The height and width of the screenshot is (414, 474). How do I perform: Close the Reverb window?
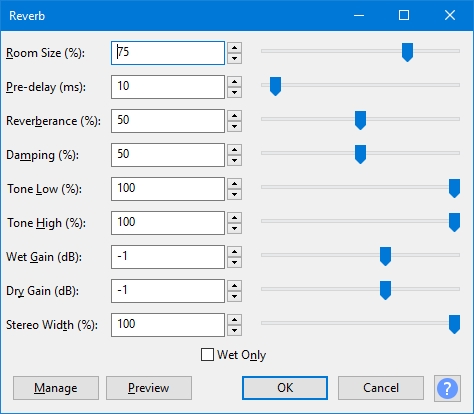coord(450,15)
